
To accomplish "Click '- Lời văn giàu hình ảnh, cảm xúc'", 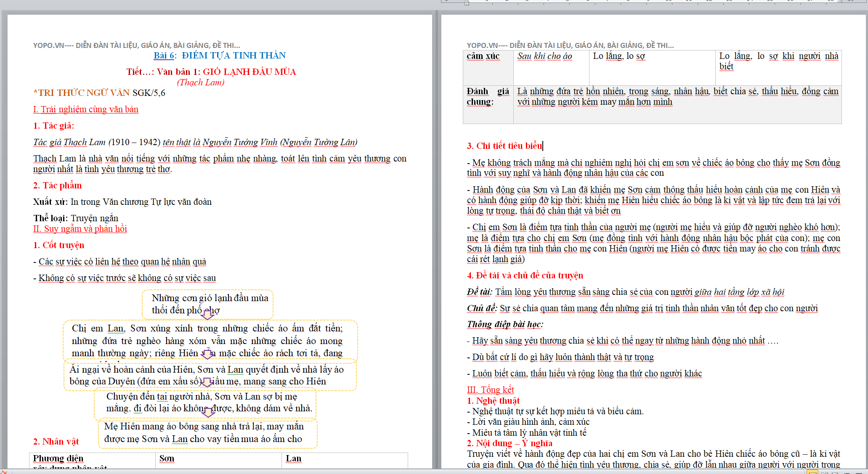I will click(x=528, y=422).
